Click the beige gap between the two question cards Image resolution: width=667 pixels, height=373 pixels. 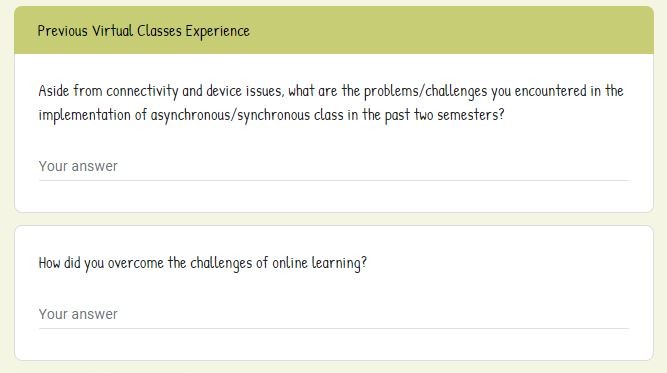coord(334,219)
